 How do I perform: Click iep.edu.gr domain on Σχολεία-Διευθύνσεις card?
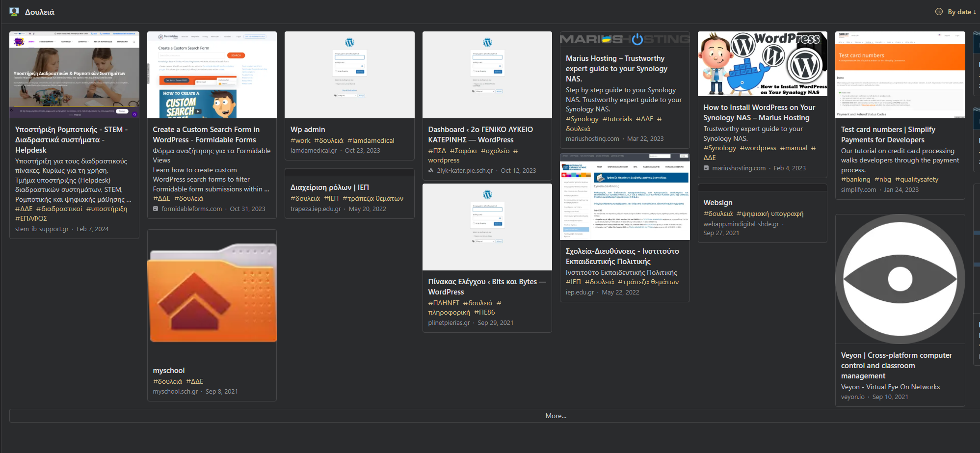[x=580, y=292]
